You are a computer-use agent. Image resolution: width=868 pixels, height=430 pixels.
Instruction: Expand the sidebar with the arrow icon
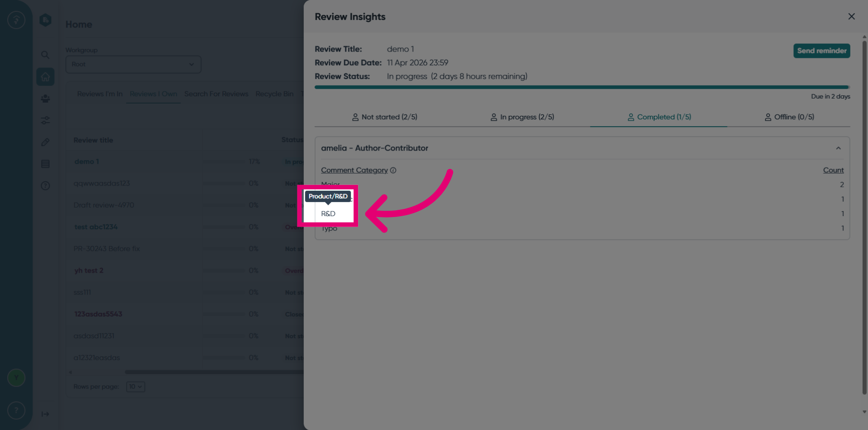click(45, 414)
